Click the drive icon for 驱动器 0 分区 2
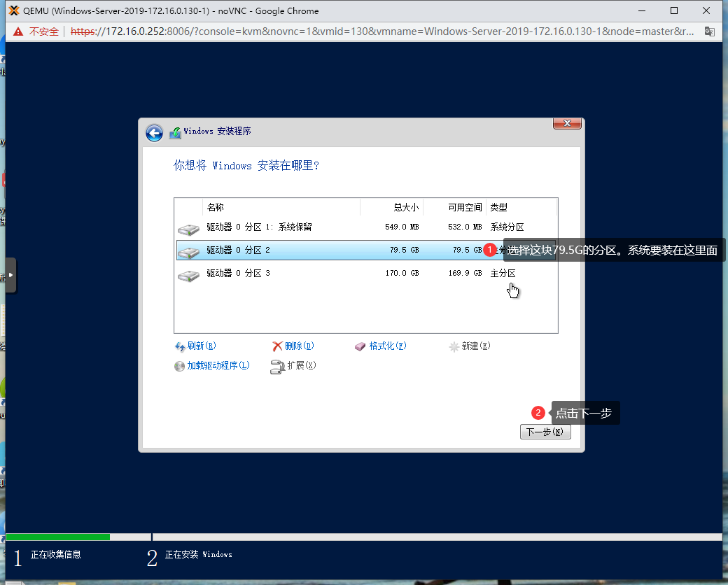Image resolution: width=728 pixels, height=585 pixels. point(188,253)
